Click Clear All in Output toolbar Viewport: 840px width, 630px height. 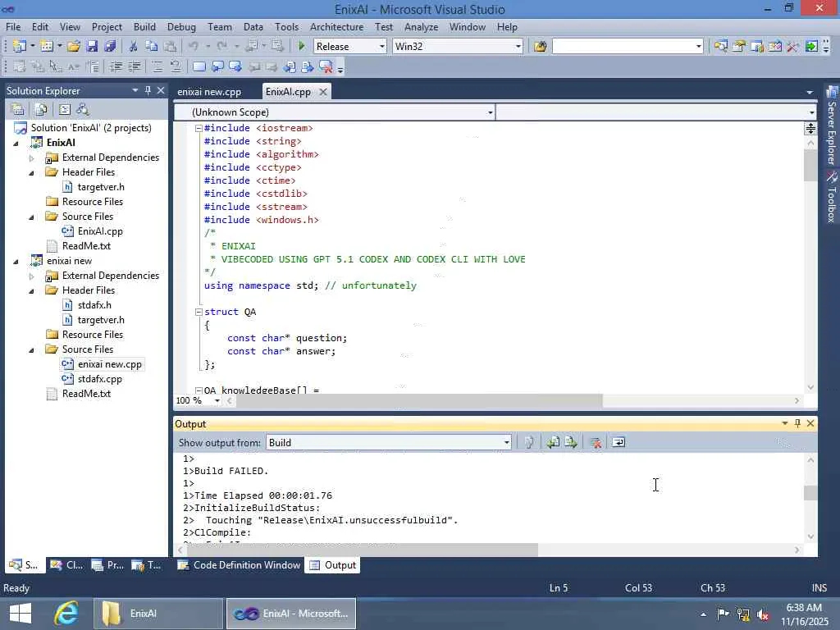[596, 443]
